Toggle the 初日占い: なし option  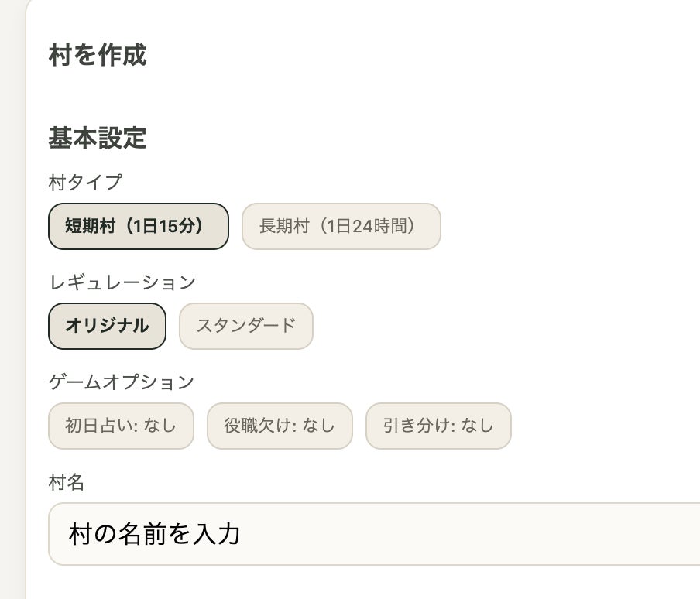pyautogui.click(x=121, y=426)
